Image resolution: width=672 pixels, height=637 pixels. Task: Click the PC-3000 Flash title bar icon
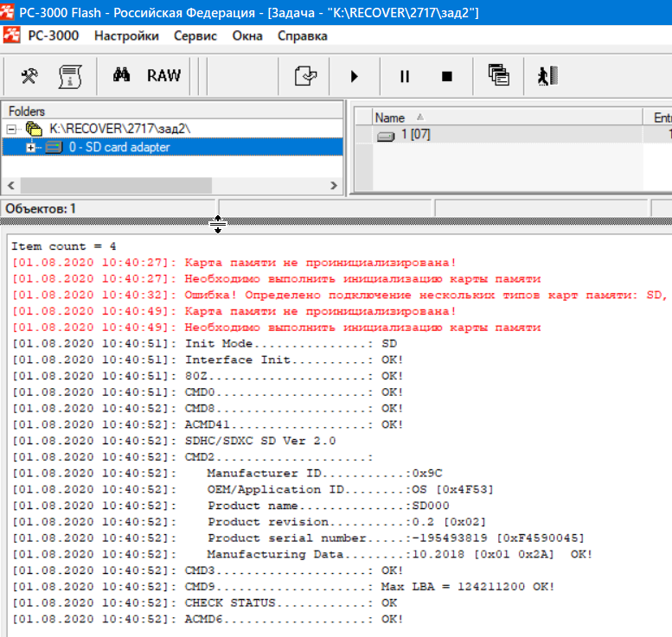coord(7,12)
